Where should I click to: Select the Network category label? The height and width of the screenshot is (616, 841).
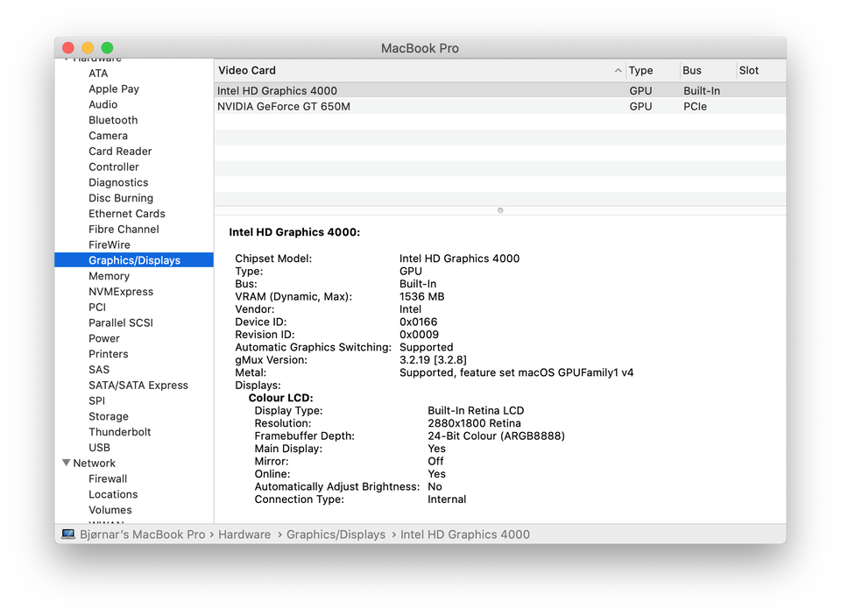click(x=94, y=462)
